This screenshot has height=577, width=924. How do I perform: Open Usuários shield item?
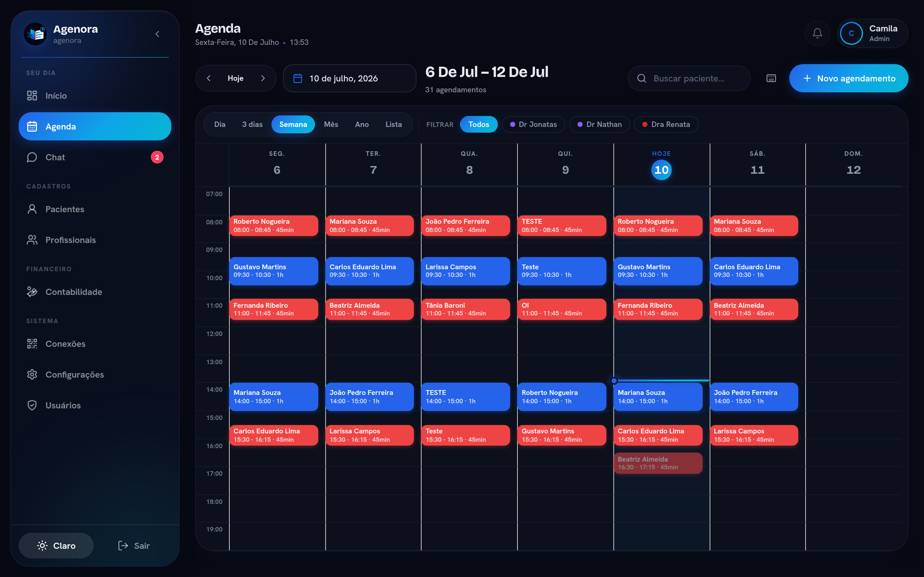95,405
